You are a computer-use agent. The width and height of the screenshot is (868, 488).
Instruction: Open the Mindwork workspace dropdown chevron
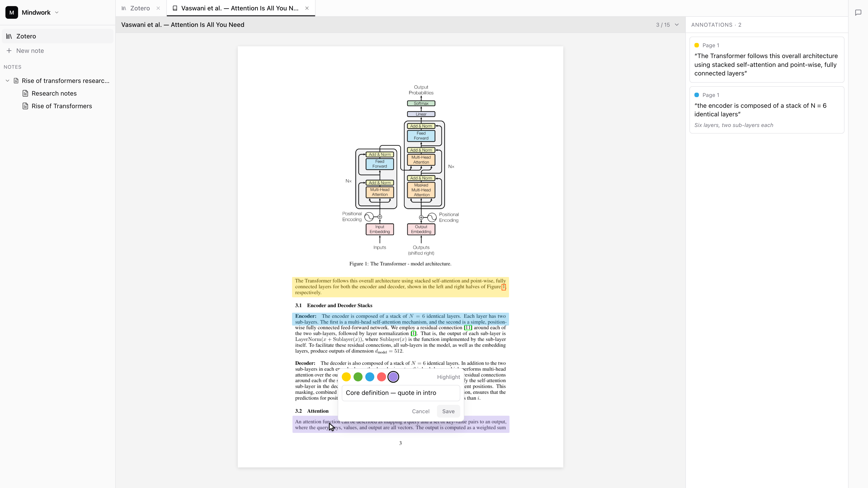pos(57,12)
